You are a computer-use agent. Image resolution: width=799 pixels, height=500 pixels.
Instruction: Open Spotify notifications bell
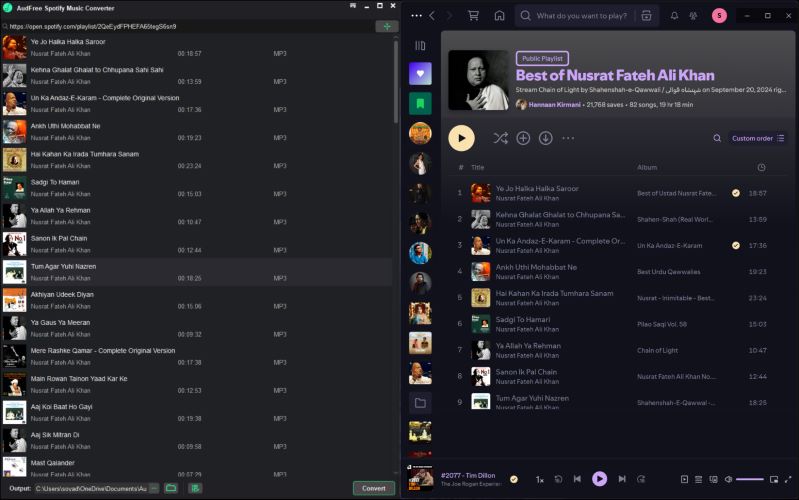(x=674, y=16)
